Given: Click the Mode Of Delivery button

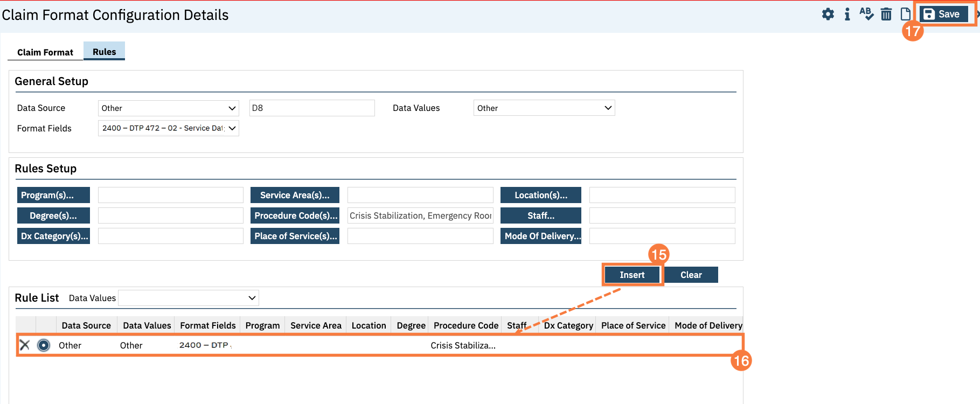Looking at the screenshot, I should [541, 236].
